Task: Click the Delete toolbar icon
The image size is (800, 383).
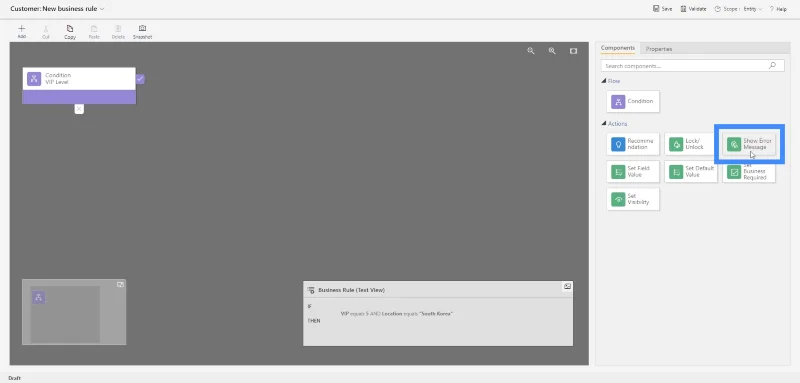Action: 118,32
